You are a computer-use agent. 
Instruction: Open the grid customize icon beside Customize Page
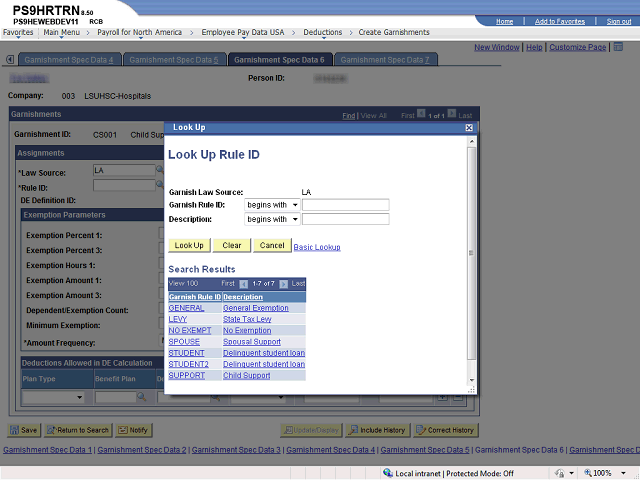point(618,47)
